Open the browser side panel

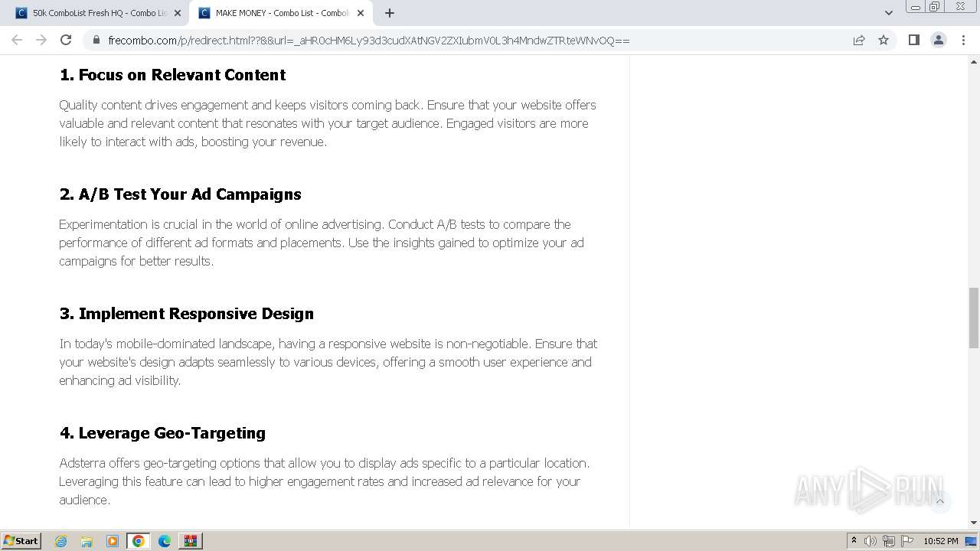(x=913, y=40)
